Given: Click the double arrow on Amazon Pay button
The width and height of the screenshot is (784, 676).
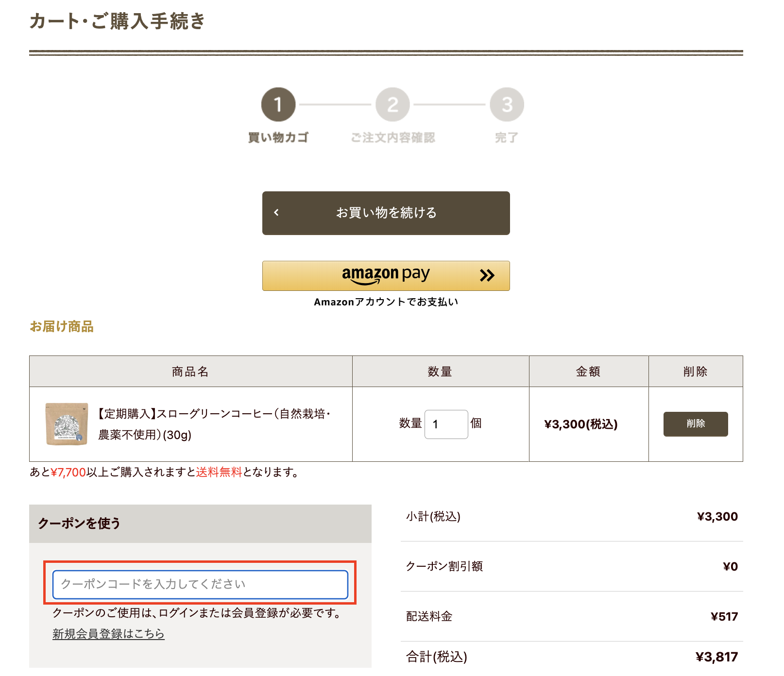Looking at the screenshot, I should coord(487,275).
